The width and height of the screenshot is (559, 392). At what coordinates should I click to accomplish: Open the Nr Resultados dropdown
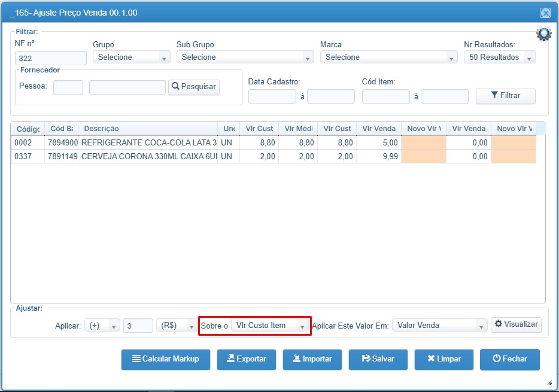tap(500, 57)
